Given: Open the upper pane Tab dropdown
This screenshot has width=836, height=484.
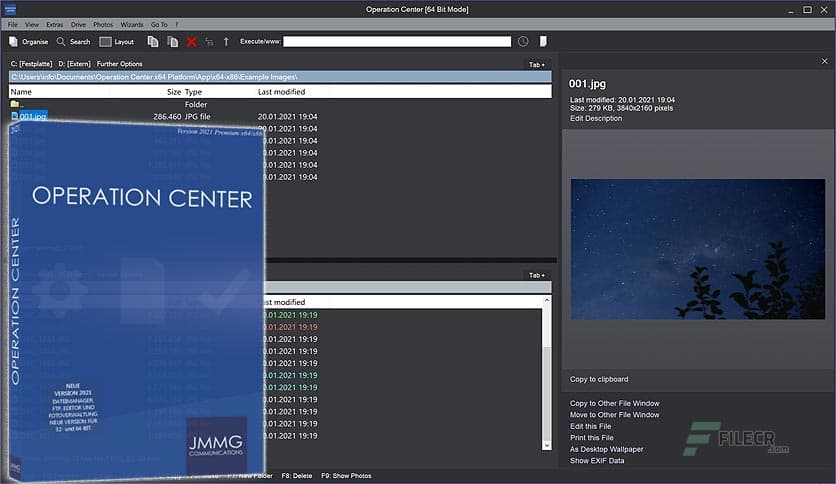Looking at the screenshot, I should coord(537,64).
